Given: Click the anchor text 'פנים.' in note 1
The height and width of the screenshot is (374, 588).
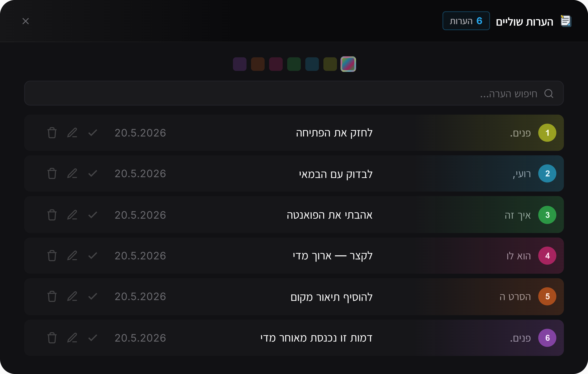Looking at the screenshot, I should pyautogui.click(x=520, y=133).
